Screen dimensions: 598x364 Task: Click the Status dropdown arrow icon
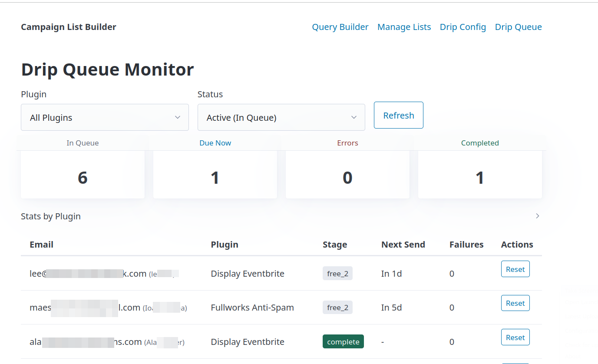click(354, 117)
